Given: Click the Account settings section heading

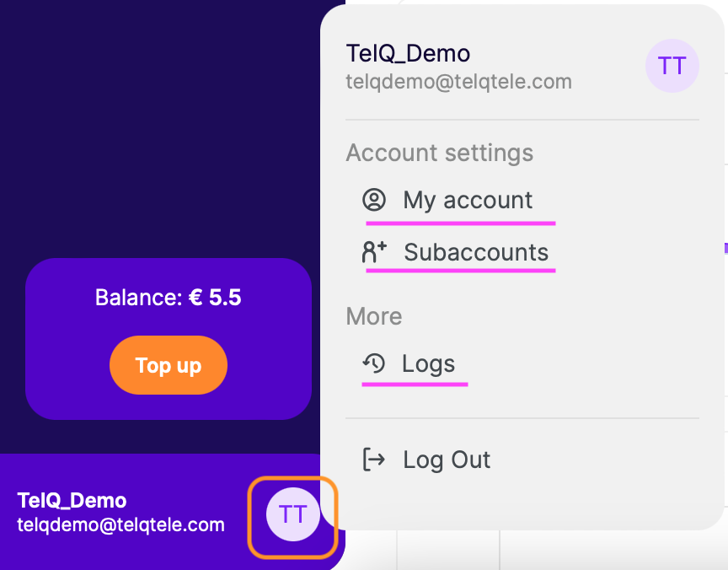Looking at the screenshot, I should click(x=439, y=153).
